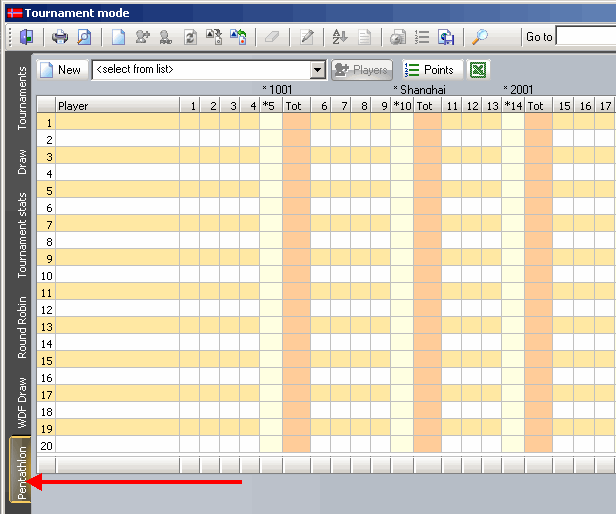
Task: Open print preview from the toolbar
Action: pyautogui.click(x=84, y=37)
